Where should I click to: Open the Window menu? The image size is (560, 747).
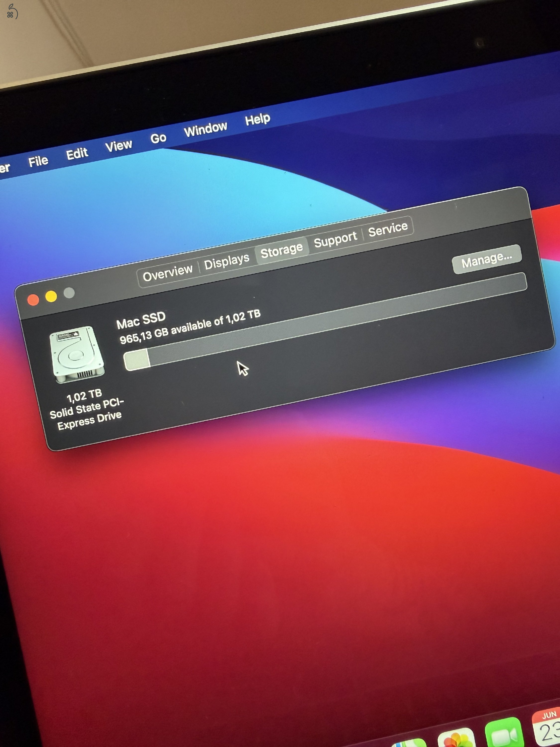[205, 129]
